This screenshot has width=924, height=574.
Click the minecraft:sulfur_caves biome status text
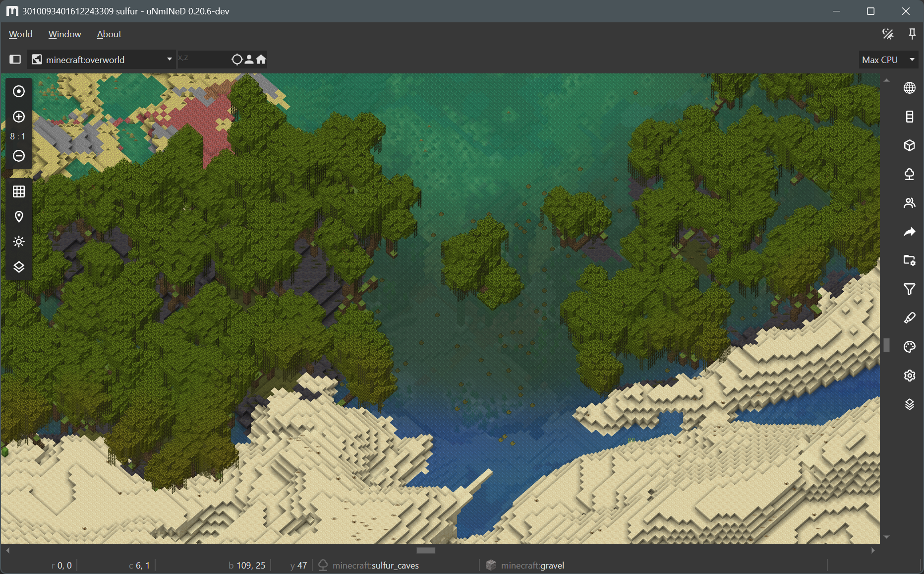(376, 566)
